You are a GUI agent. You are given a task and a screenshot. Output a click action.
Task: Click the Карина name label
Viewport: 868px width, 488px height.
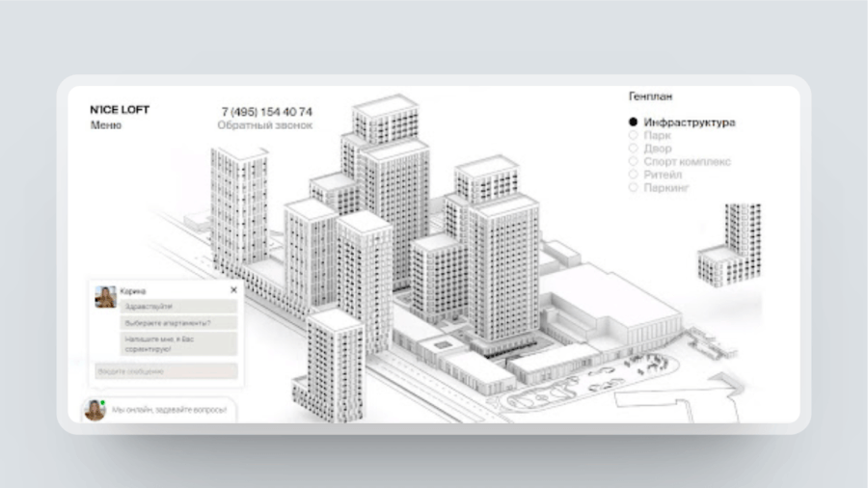[x=133, y=291]
